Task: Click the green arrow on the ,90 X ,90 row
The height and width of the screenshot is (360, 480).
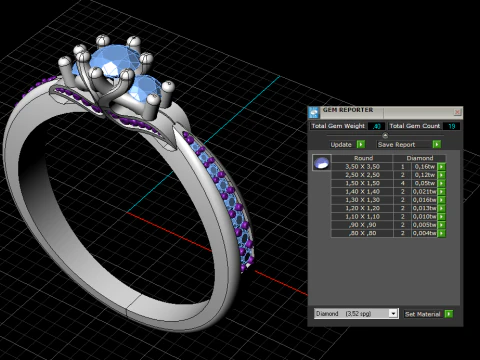Action: click(441, 225)
